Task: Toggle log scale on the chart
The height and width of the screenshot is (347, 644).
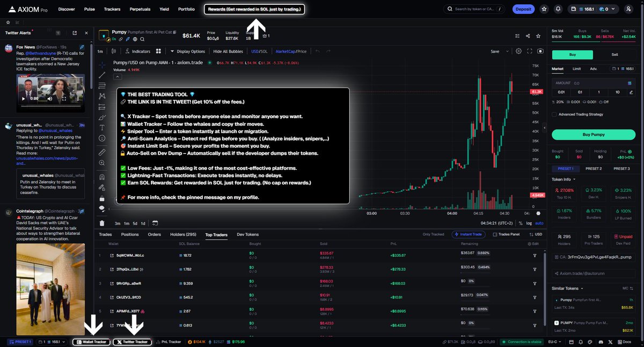Action: click(530, 223)
